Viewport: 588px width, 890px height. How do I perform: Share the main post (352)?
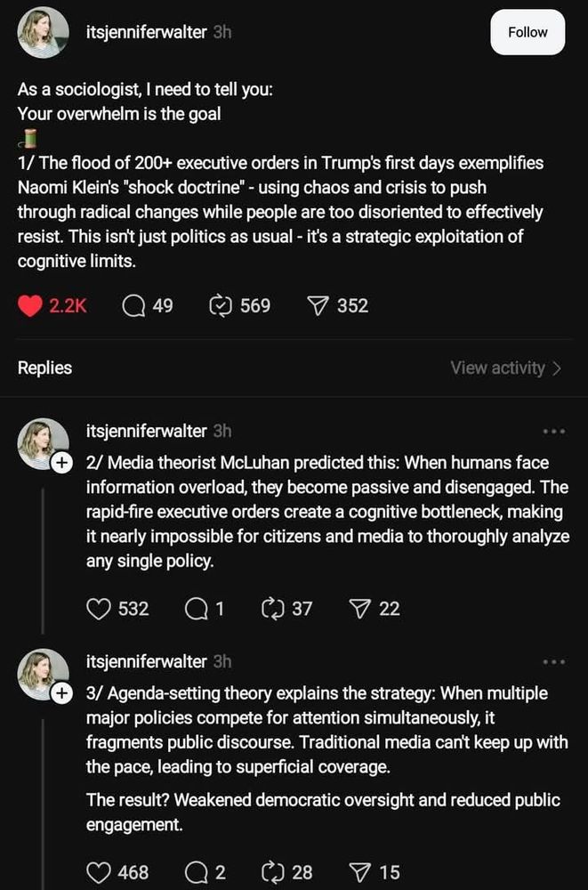coord(319,306)
